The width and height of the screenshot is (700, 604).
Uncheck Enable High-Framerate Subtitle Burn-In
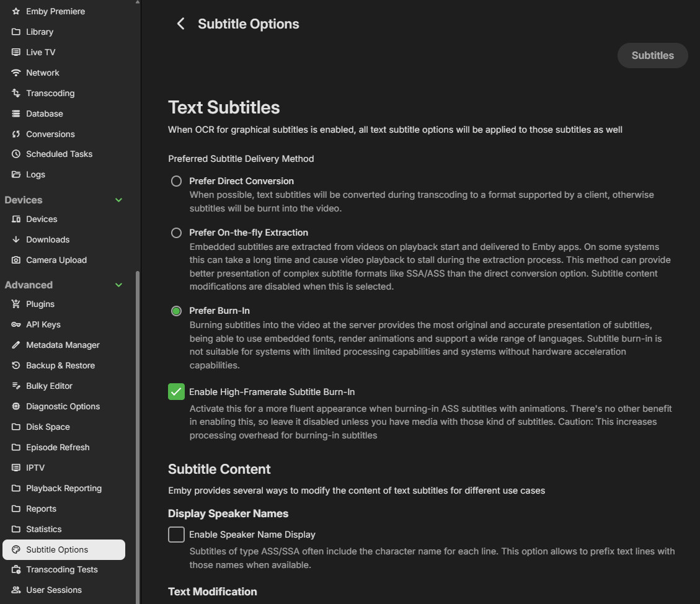(x=177, y=392)
